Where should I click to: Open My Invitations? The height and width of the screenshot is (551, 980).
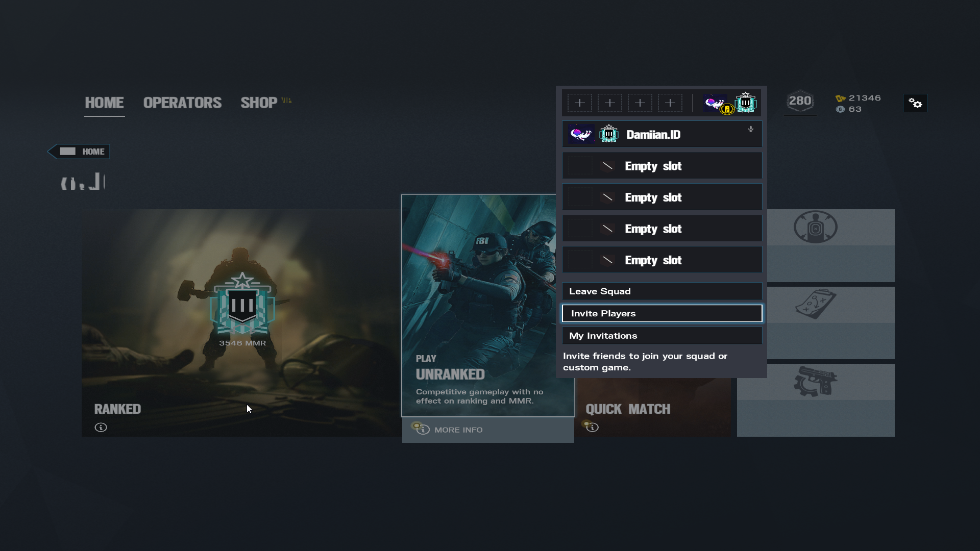(662, 336)
